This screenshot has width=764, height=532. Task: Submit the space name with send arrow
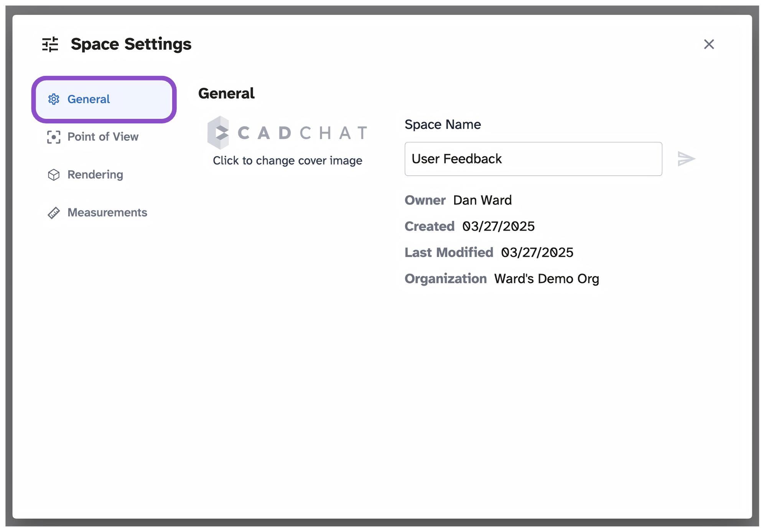pyautogui.click(x=686, y=159)
